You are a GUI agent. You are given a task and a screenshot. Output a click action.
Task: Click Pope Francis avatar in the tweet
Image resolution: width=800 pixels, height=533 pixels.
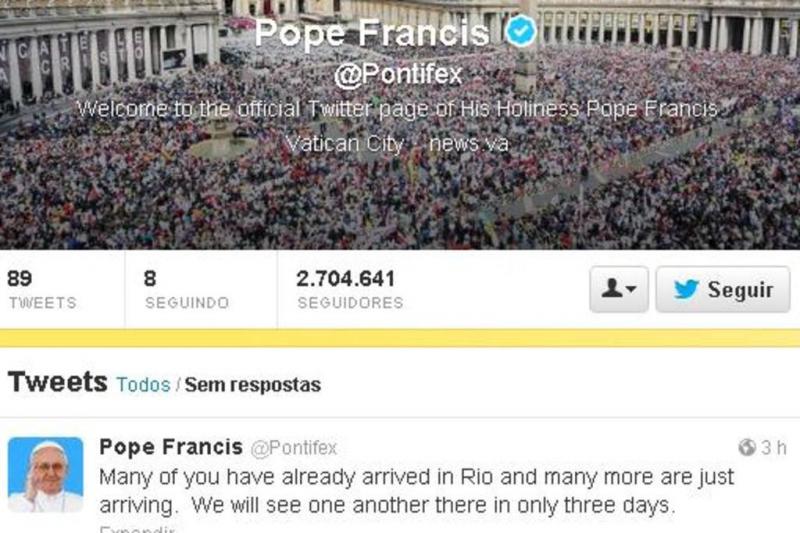tap(45, 474)
